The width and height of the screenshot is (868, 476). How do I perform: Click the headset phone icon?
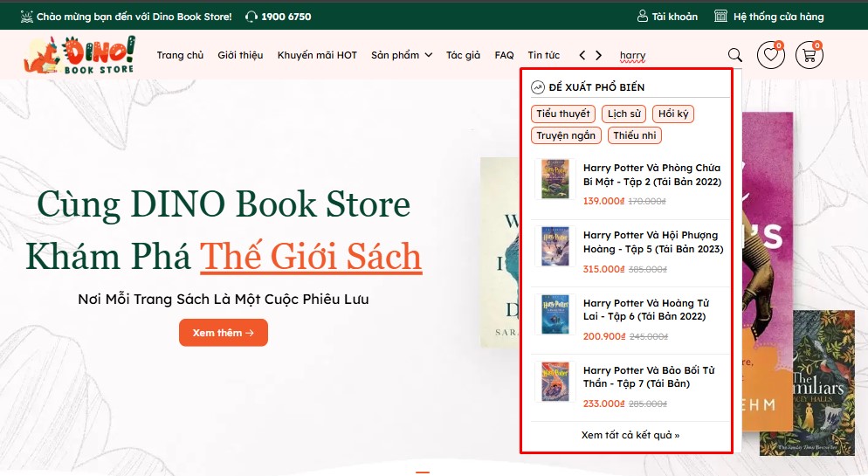(x=251, y=17)
